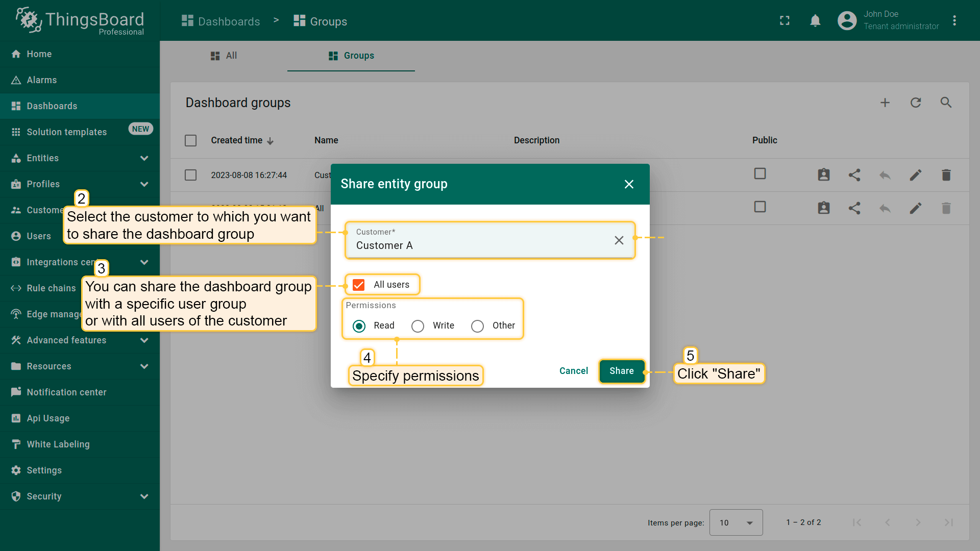Screen dimensions: 980x551
Task: Click the Share button
Action: click(621, 371)
